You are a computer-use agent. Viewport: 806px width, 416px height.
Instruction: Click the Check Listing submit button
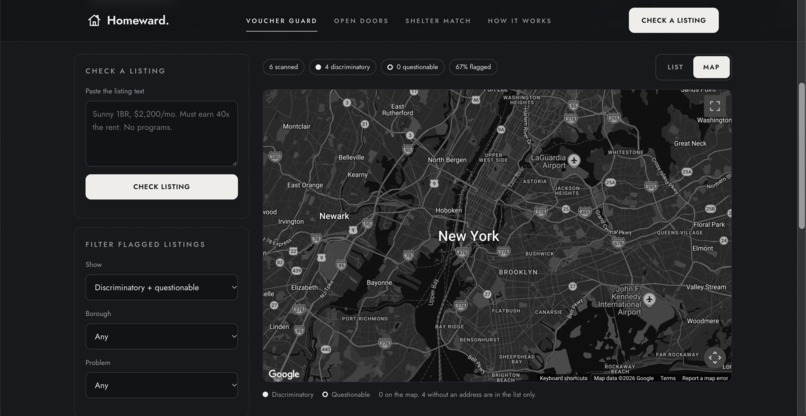[x=161, y=187]
